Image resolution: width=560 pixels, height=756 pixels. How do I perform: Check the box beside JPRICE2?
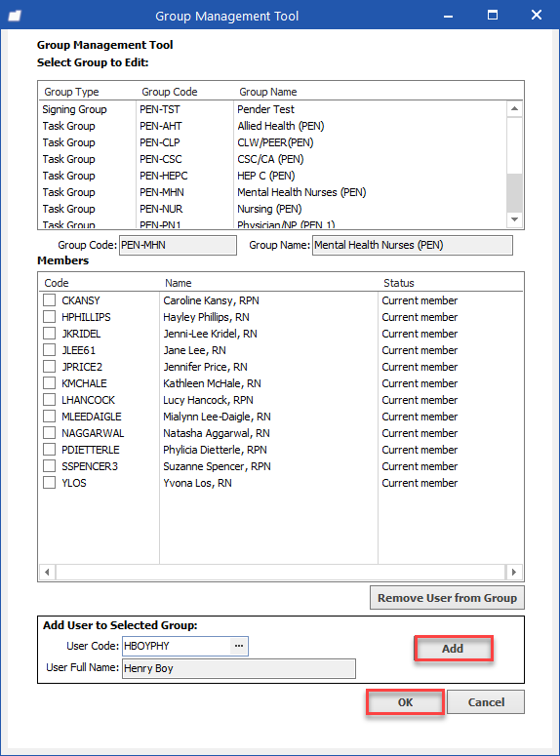49,367
